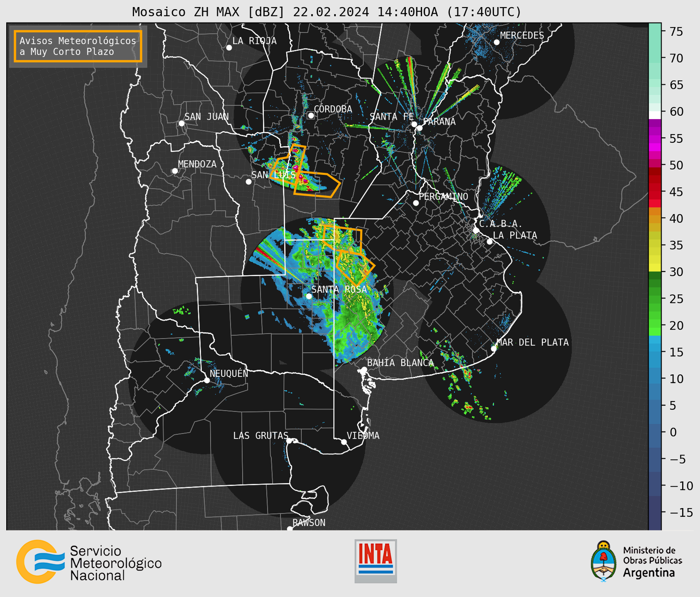Screen dimensions: 700x597
Task: Click the white city marker for Neuquén
Action: 207,380
